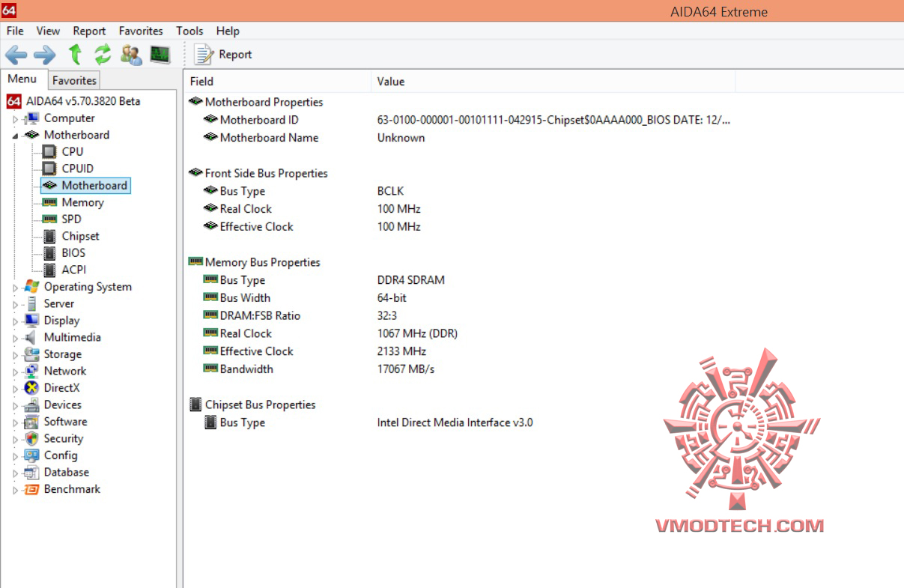Select the Bus Type BCLK value
The image size is (904, 588).
(390, 191)
